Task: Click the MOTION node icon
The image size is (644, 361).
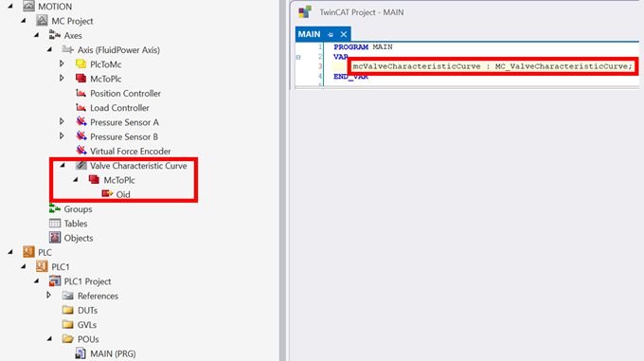Action: click(28, 7)
